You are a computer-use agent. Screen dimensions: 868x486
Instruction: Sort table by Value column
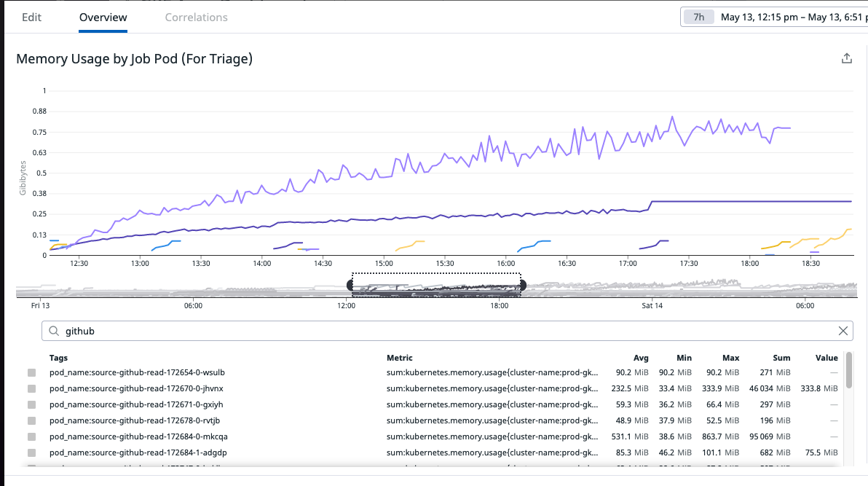pos(826,358)
